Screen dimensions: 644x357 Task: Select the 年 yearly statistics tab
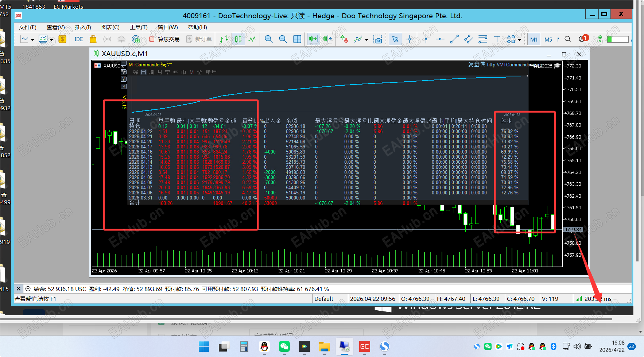[175, 72]
